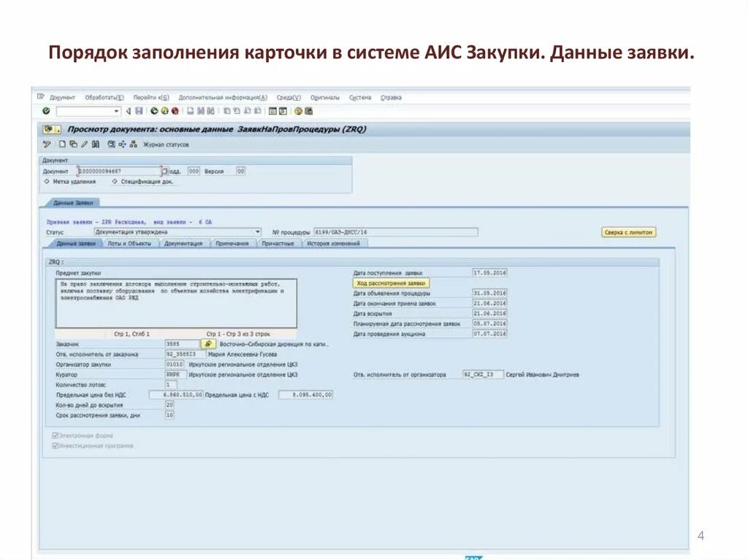Toggle the Электронная форма checkbox
The width and height of the screenshot is (748, 560).
tap(55, 435)
